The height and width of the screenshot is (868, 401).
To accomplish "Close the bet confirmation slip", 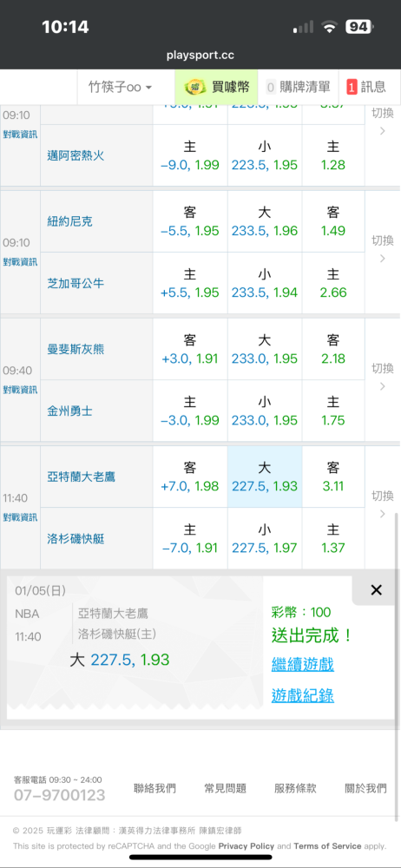I will click(376, 590).
